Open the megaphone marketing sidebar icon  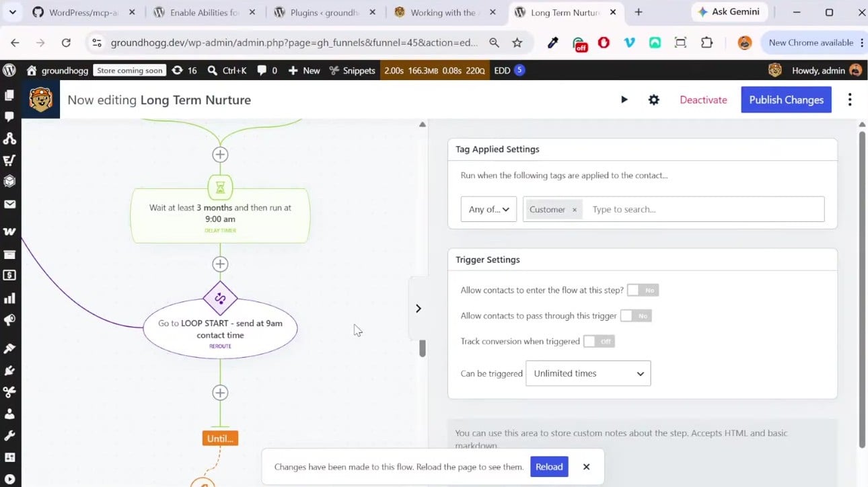(x=9, y=320)
